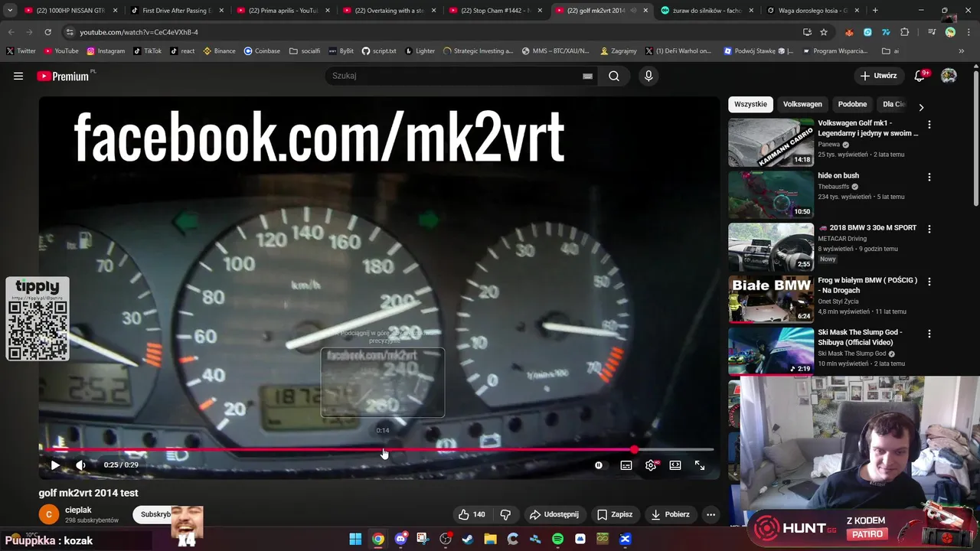The width and height of the screenshot is (980, 551).
Task: Play the video
Action: [55, 465]
